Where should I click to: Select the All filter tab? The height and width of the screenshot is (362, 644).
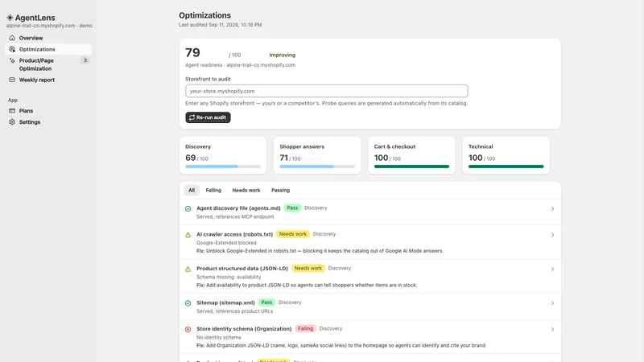click(x=192, y=190)
